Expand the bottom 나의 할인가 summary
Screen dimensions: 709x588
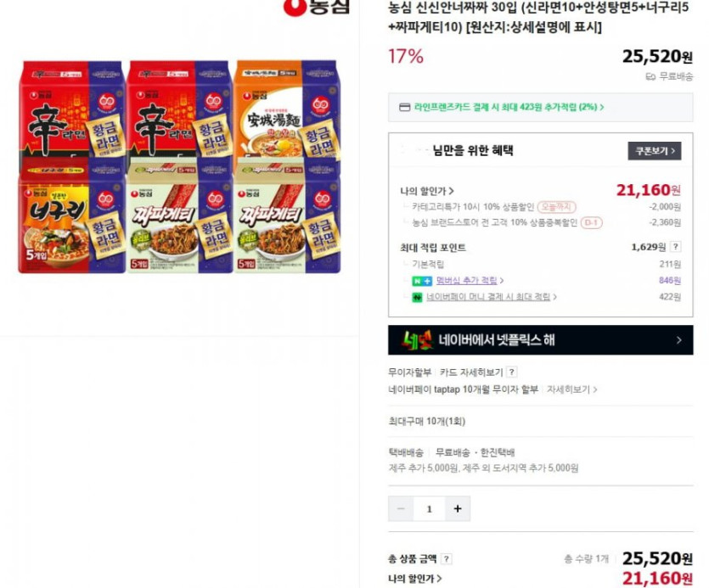[414, 579]
